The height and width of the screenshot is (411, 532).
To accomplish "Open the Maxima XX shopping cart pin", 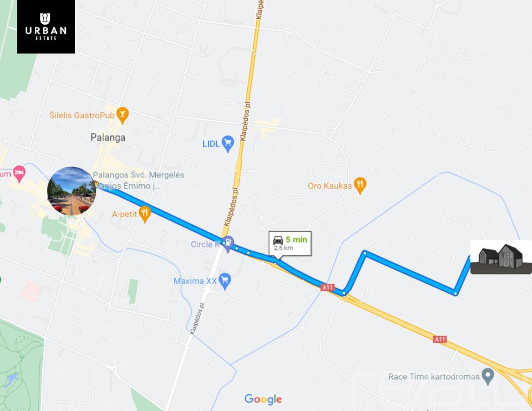I will (225, 281).
